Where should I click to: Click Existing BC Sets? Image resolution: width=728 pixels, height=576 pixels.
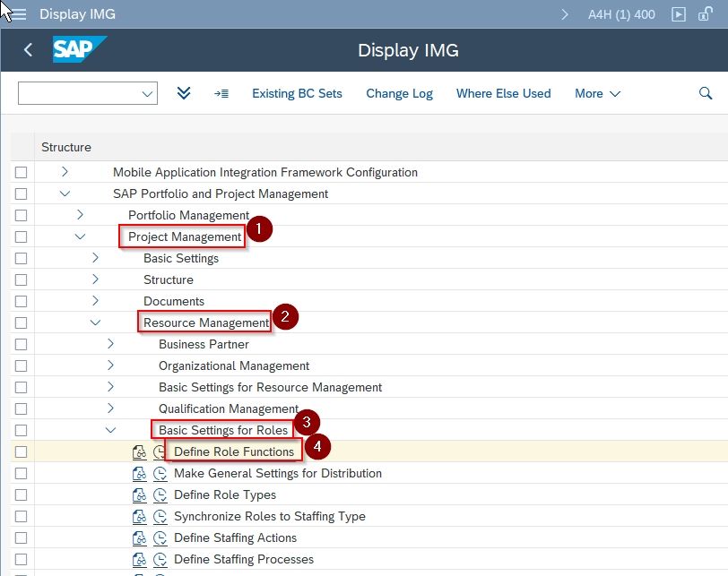coord(297,94)
